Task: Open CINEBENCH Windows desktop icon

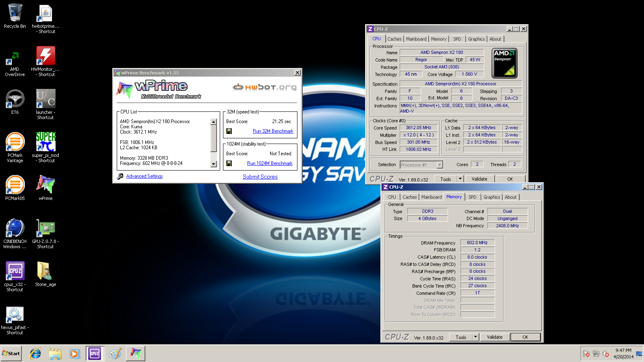Action: [15, 234]
